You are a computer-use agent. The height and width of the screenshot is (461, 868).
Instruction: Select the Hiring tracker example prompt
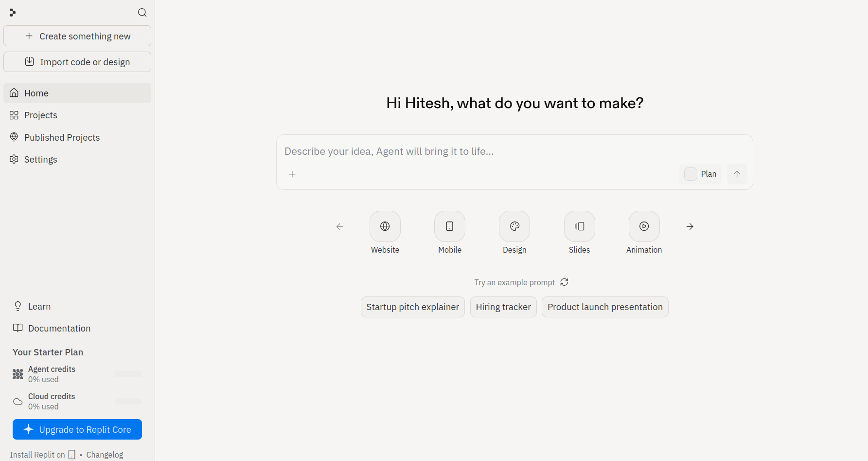click(x=503, y=307)
